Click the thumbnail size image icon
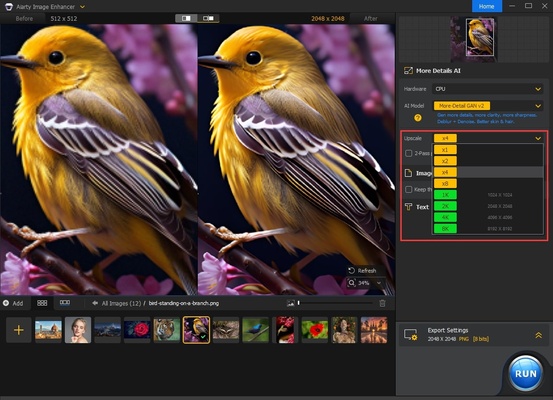Screen dimensions: 553x400 tap(291, 303)
